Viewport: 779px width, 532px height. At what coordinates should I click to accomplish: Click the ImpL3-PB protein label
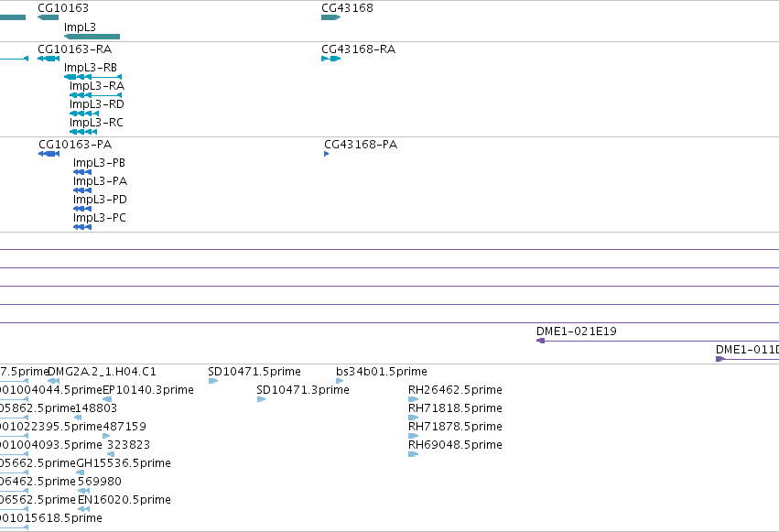100,163
